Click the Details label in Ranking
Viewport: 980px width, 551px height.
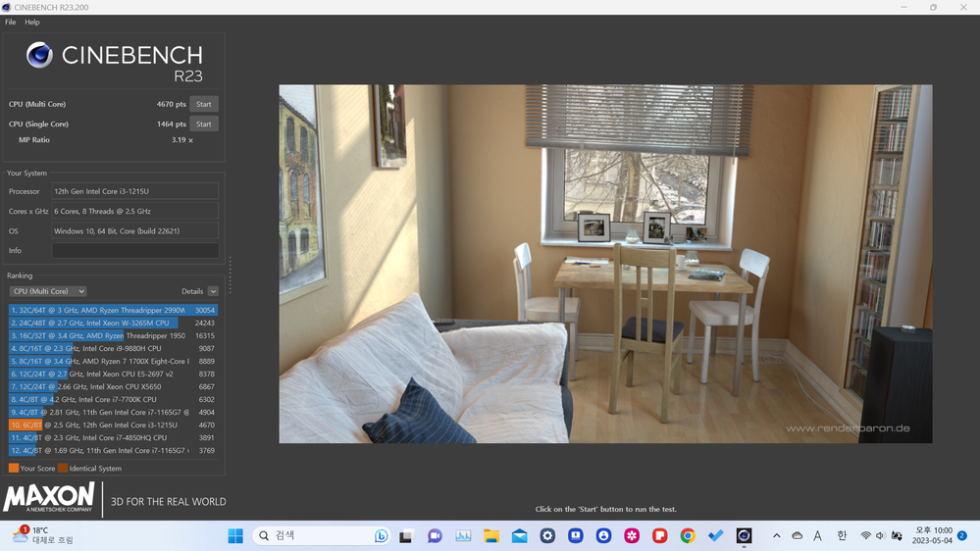coord(192,291)
